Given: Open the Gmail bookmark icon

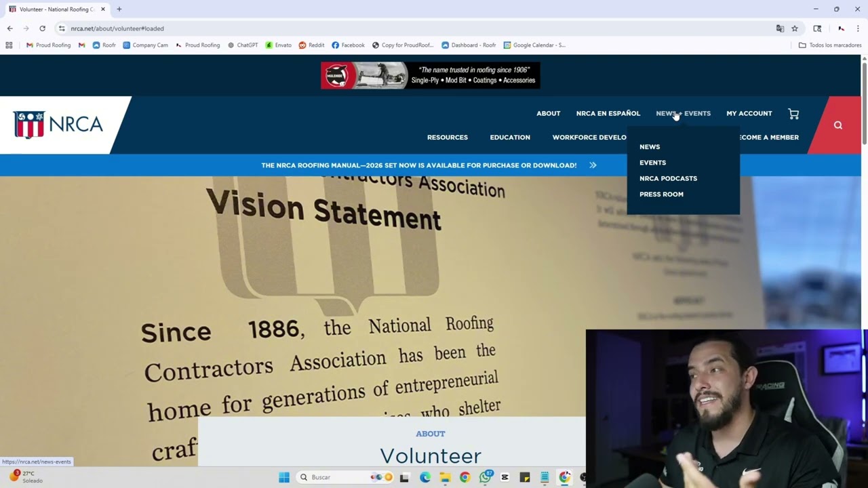Looking at the screenshot, I should [81, 45].
